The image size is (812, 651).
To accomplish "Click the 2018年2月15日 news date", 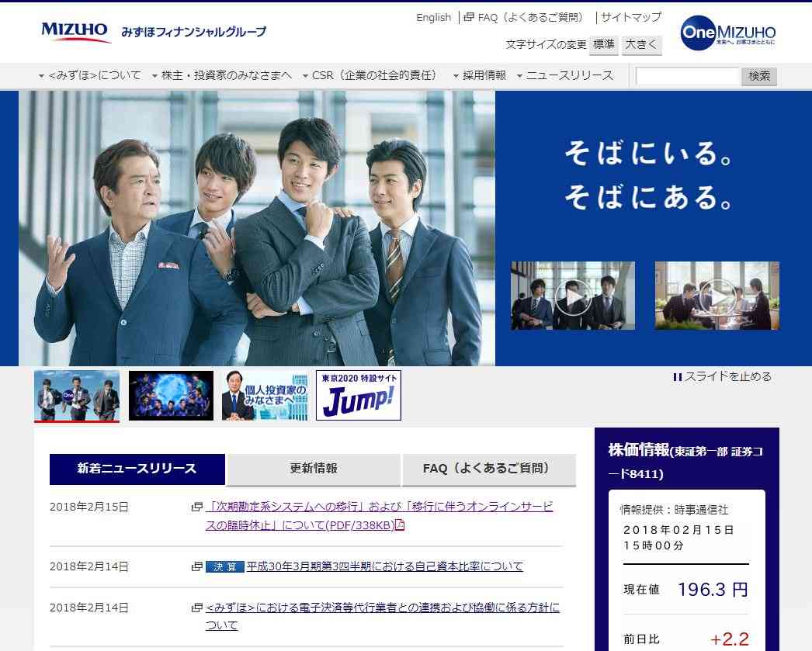I will coord(89,507).
